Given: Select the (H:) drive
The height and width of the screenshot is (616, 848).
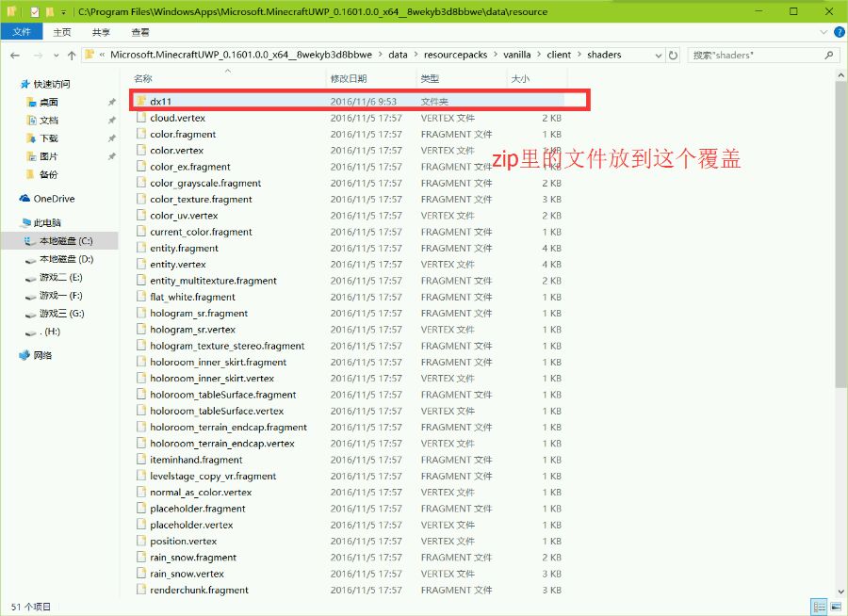Looking at the screenshot, I should pyautogui.click(x=42, y=332).
